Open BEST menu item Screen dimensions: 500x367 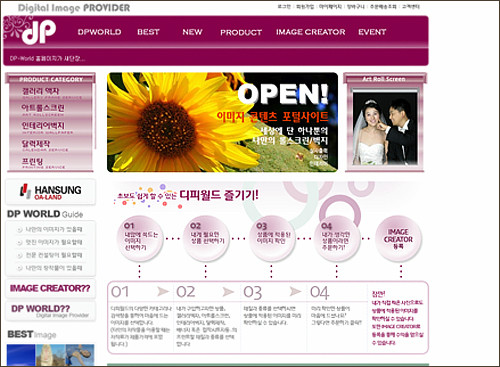pos(148,32)
